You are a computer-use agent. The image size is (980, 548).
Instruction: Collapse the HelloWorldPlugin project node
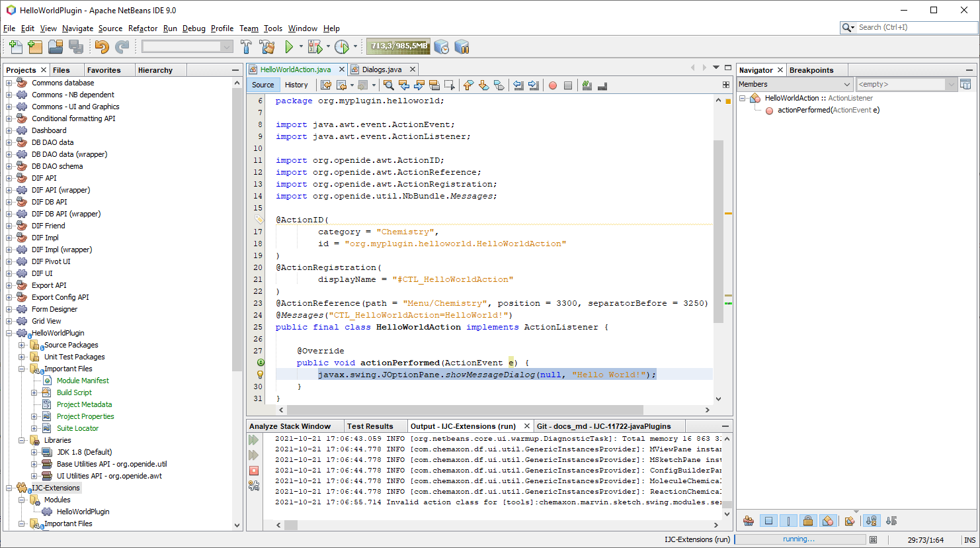[9, 333]
